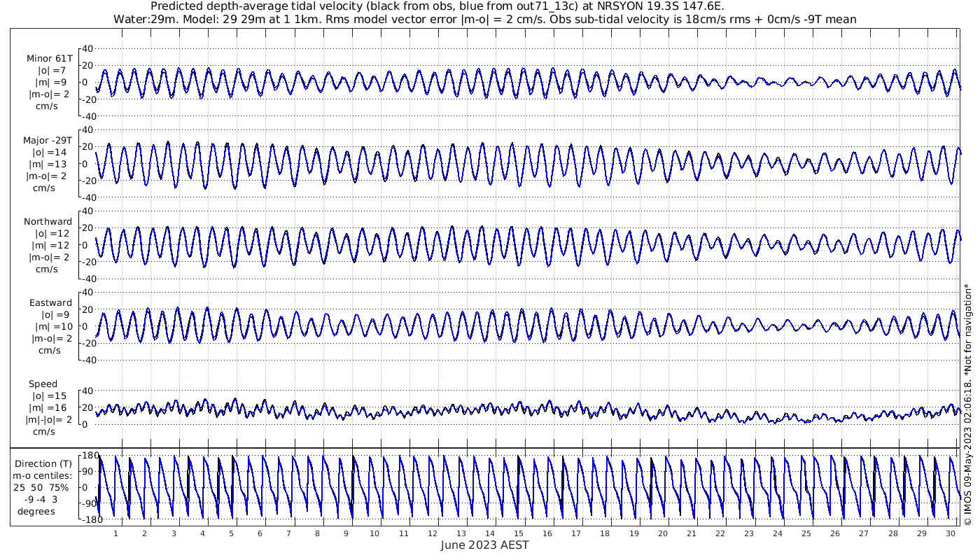Select the 'Northward' panel label
Viewport: 980px width, 560px height.
[48, 221]
